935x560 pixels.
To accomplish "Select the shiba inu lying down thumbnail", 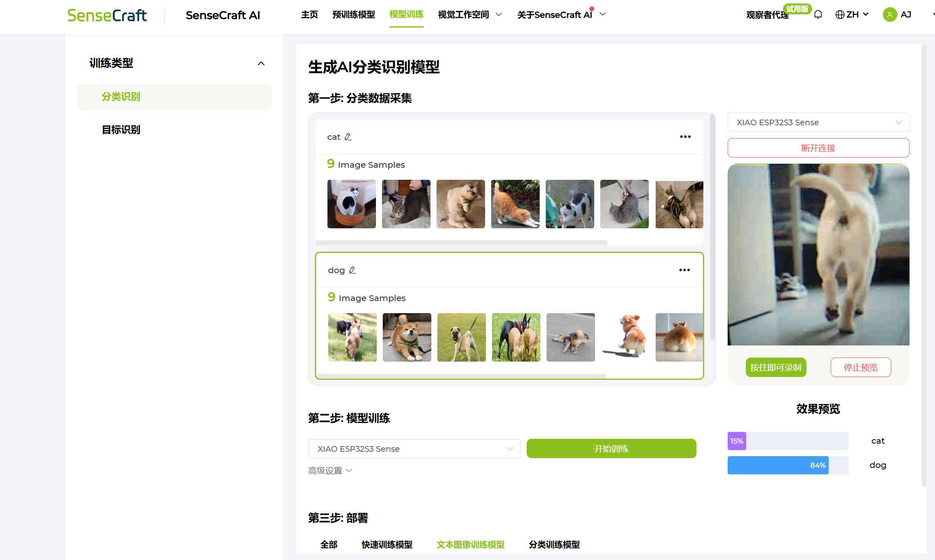I will 407,337.
